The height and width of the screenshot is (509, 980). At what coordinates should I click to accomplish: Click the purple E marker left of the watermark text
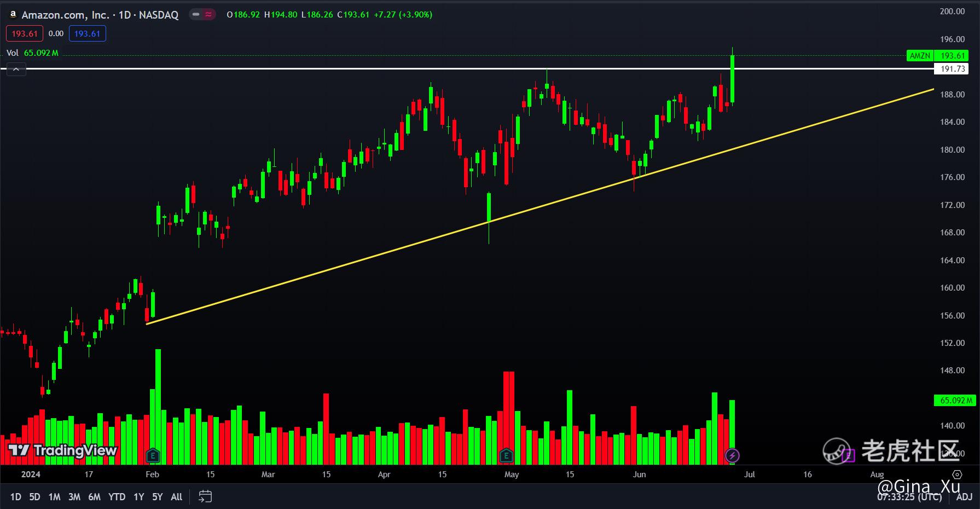(849, 454)
